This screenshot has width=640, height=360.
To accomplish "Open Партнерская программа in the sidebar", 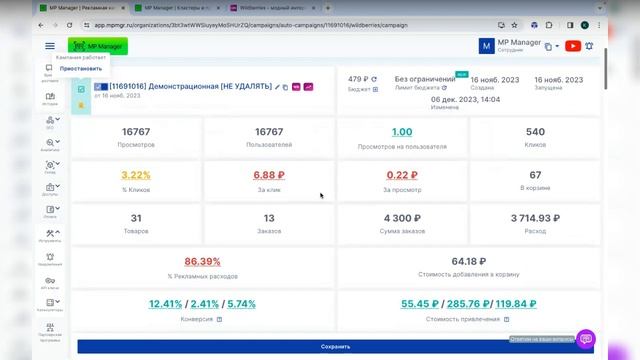I will 50,332.
